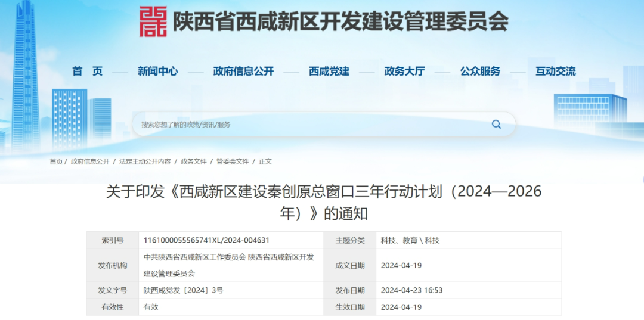Click the 有效性 label cell
The height and width of the screenshot is (320, 644).
pyautogui.click(x=112, y=307)
